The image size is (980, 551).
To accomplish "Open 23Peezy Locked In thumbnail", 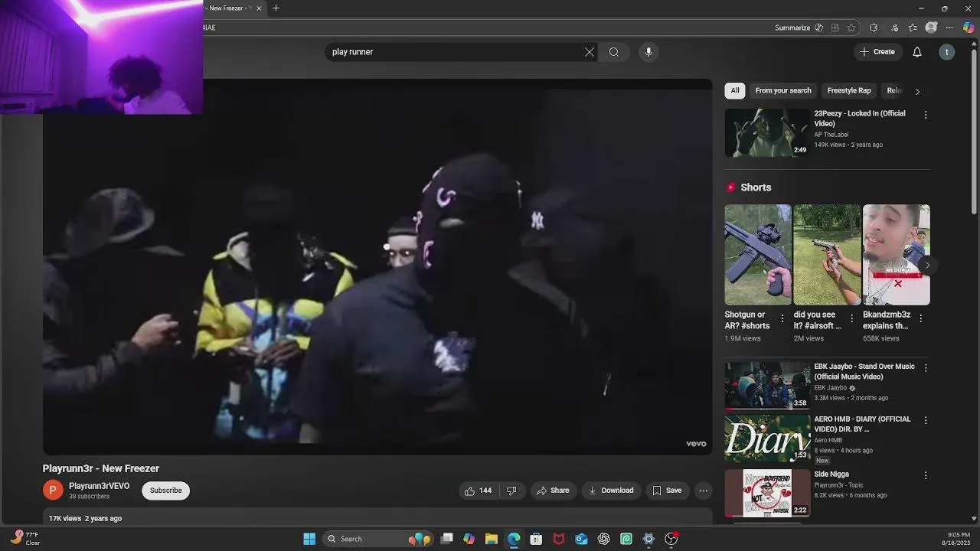I will click(767, 132).
